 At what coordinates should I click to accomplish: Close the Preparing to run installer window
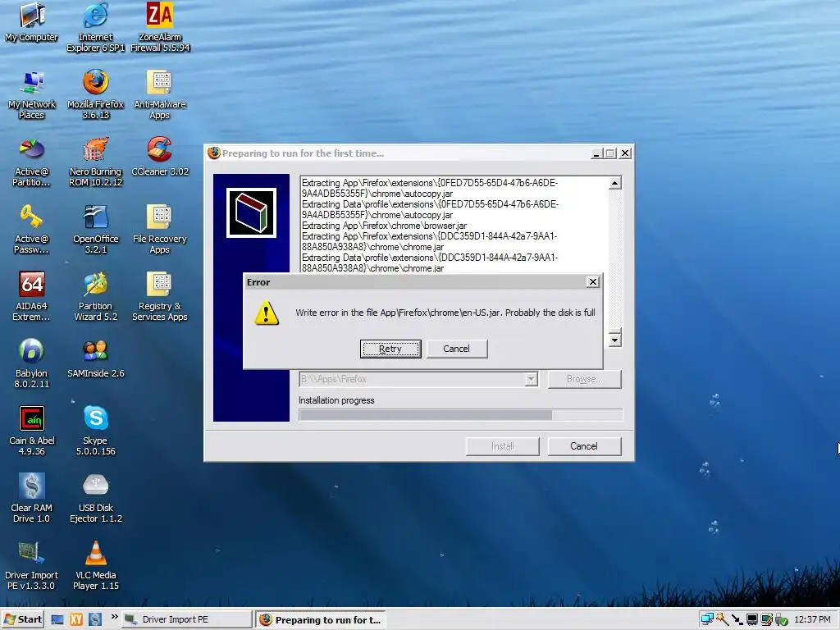(x=625, y=153)
